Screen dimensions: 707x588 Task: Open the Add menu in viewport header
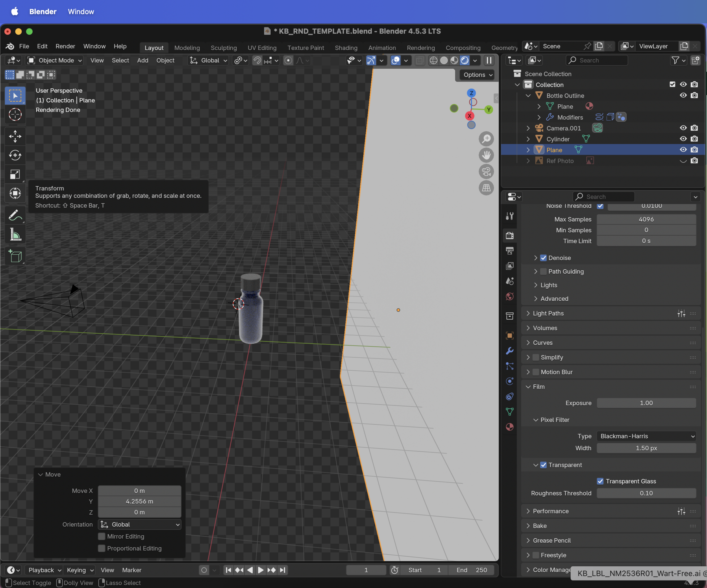tap(143, 60)
